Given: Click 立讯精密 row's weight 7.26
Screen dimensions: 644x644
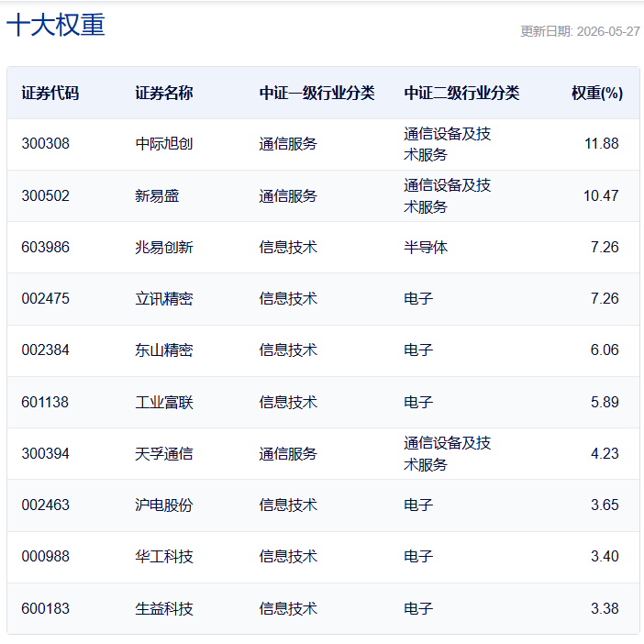Looking at the screenshot, I should click(x=605, y=298).
